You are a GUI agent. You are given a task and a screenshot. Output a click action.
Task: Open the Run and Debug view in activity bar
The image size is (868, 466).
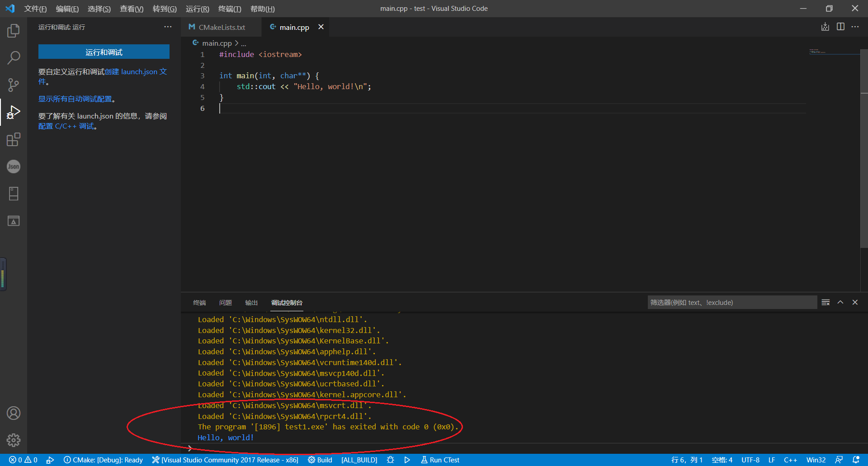[14, 112]
